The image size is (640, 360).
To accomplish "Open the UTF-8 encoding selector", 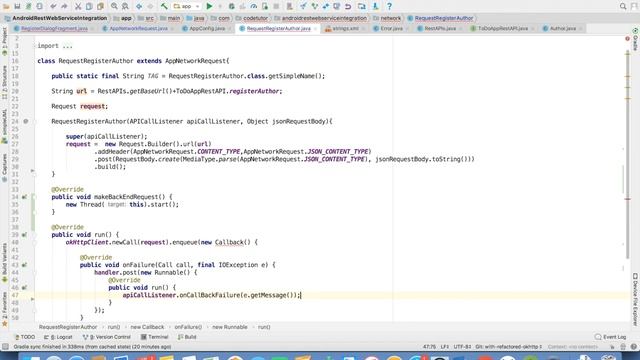I will point(462,347).
